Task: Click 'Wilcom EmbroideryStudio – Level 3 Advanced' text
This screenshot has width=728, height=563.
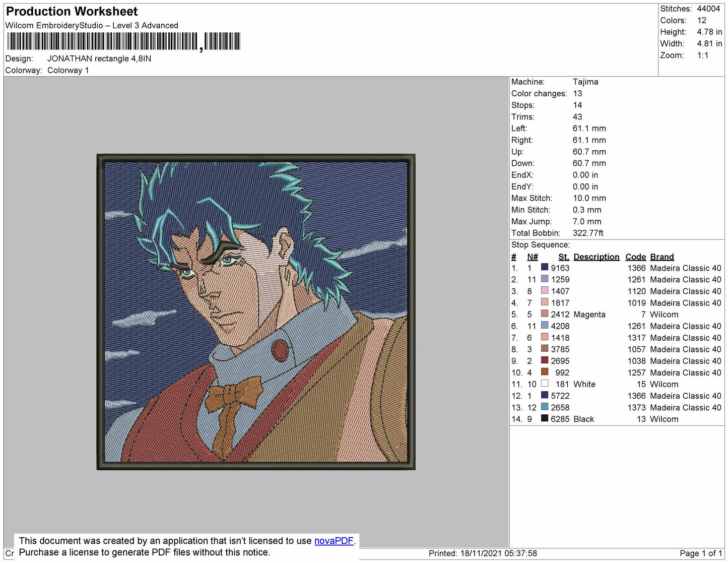Action: click(x=92, y=25)
